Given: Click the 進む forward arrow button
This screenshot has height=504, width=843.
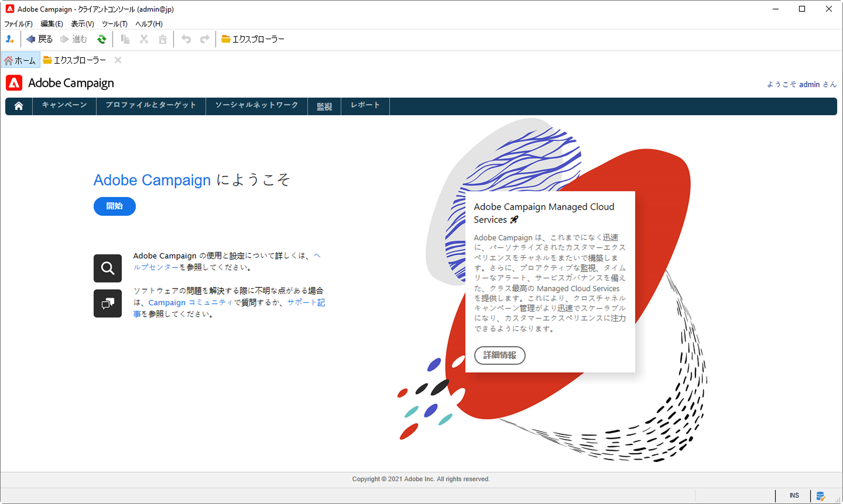Looking at the screenshot, I should click(x=74, y=39).
